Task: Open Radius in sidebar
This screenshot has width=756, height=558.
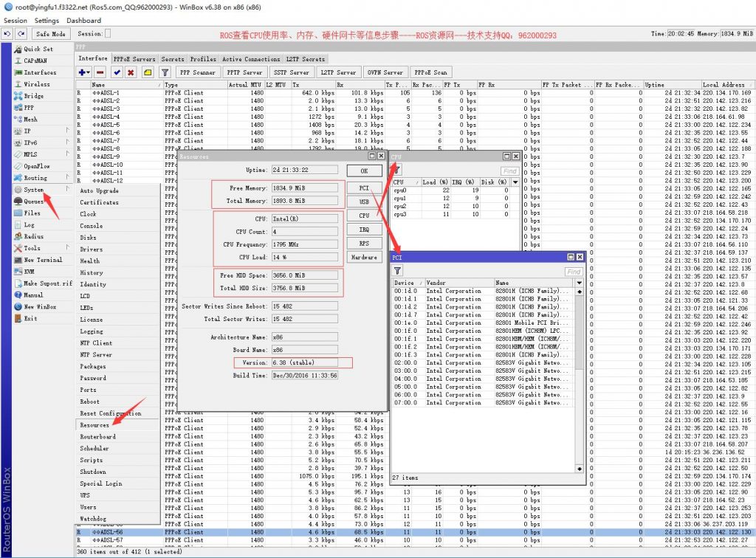Action: coord(34,237)
